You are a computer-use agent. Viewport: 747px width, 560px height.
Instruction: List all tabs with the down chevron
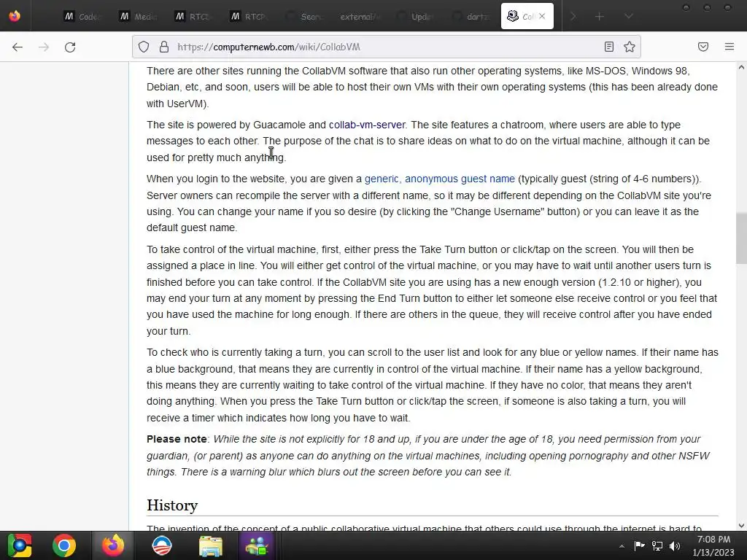(x=629, y=17)
